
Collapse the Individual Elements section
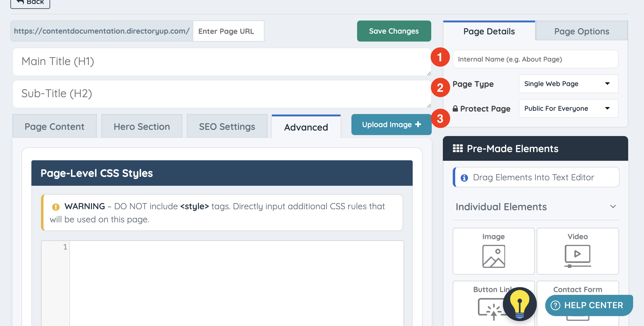(613, 207)
